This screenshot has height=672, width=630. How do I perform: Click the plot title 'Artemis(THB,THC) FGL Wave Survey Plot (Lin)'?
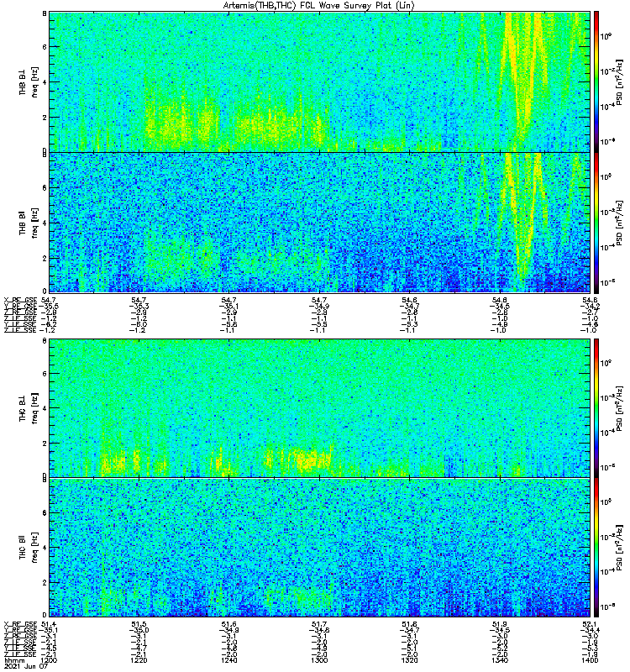pyautogui.click(x=319, y=6)
